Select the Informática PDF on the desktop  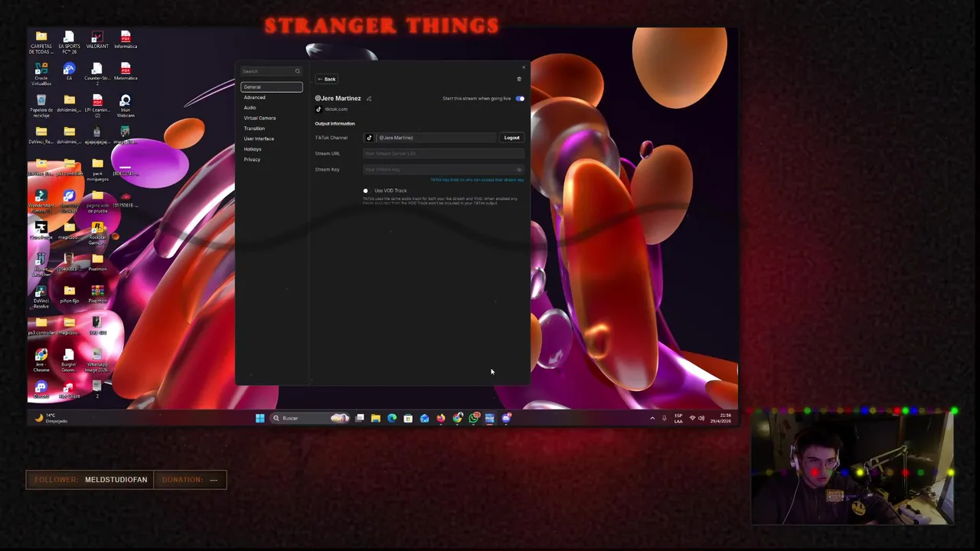click(126, 41)
